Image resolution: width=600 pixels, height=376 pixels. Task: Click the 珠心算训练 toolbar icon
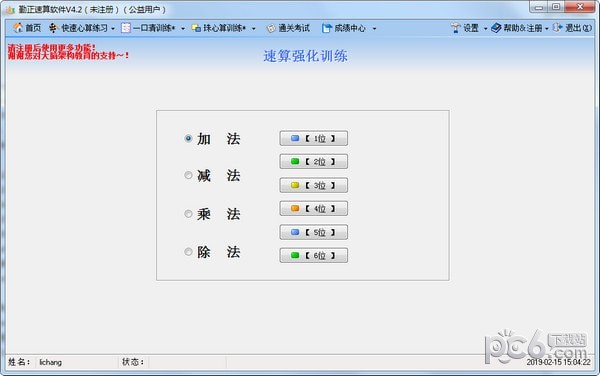coord(196,28)
